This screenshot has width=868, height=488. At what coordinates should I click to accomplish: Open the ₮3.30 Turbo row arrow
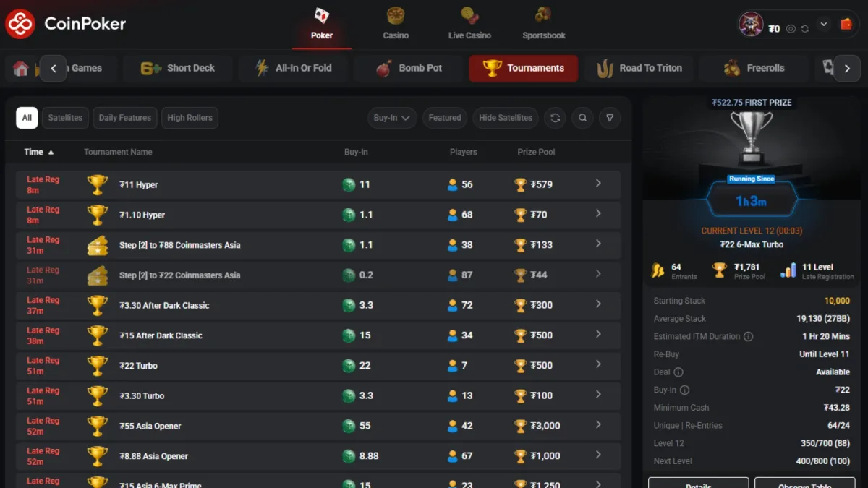coord(598,395)
